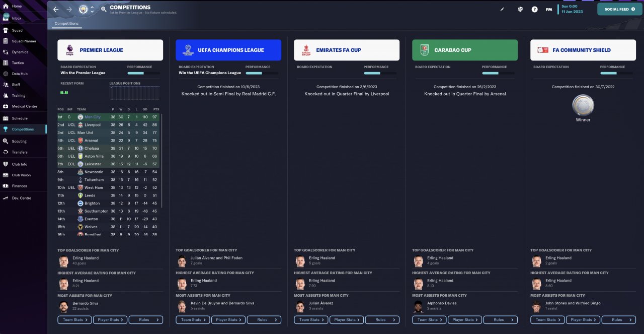Viewport: 644px width, 334px height.
Task: Click the UEFA Champions League header
Action: coord(228,50)
